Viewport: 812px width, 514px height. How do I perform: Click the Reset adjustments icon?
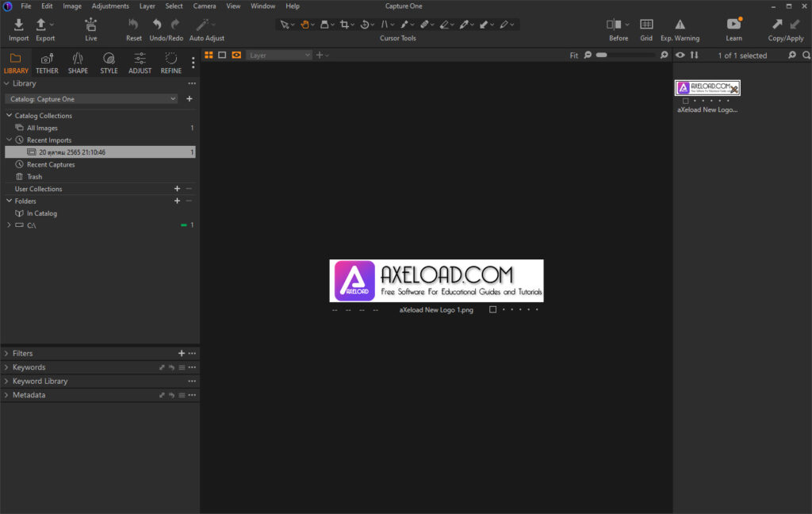pos(133,25)
